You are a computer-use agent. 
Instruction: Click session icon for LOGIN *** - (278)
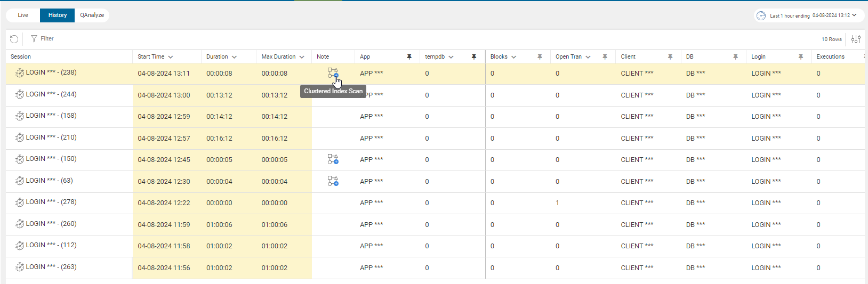19,202
